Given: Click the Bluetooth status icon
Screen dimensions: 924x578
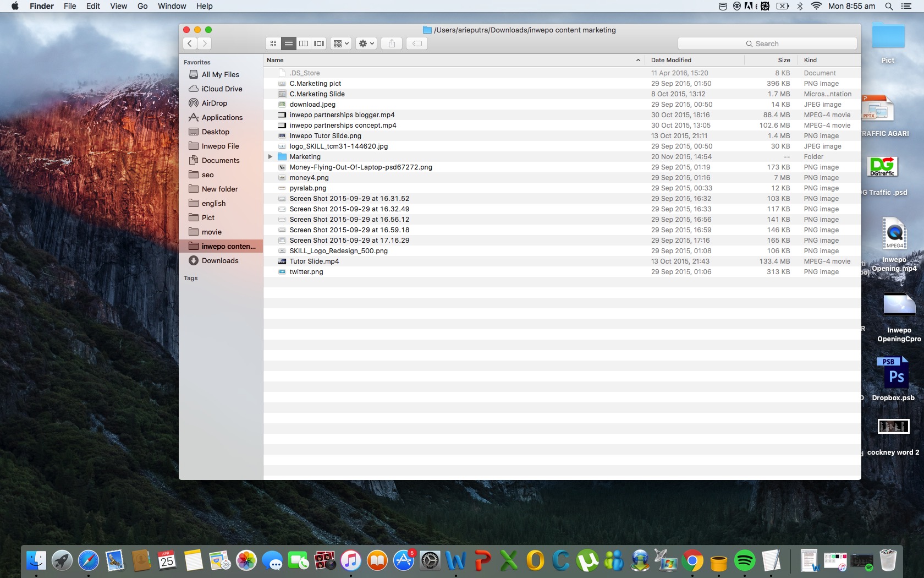Looking at the screenshot, I should point(800,6).
